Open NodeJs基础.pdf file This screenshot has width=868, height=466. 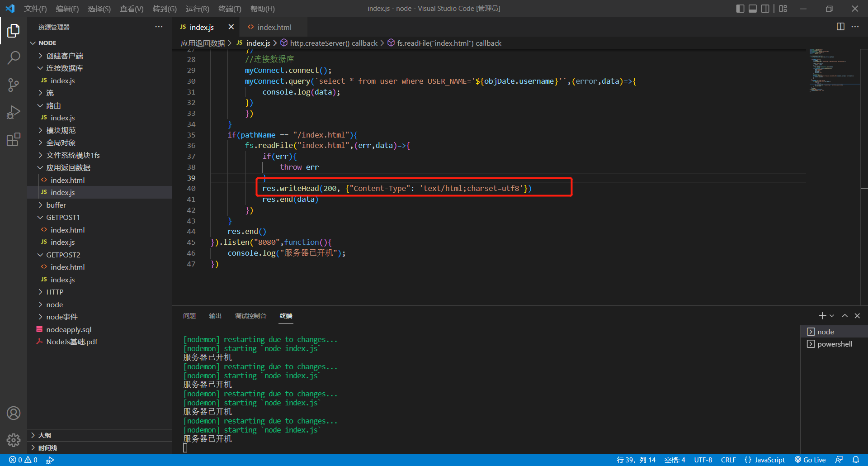pos(99,342)
